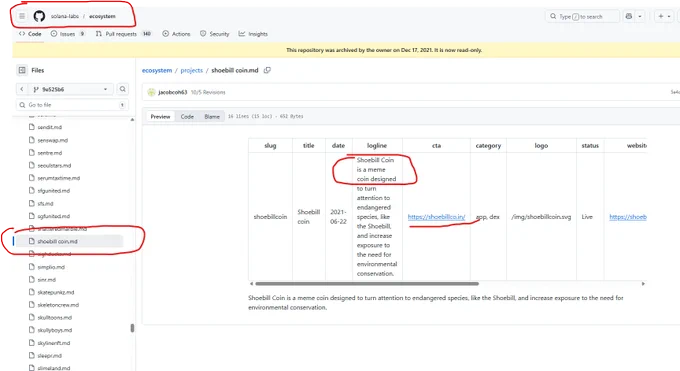Click the file tree vertical scrollbar thumb

coord(132,328)
